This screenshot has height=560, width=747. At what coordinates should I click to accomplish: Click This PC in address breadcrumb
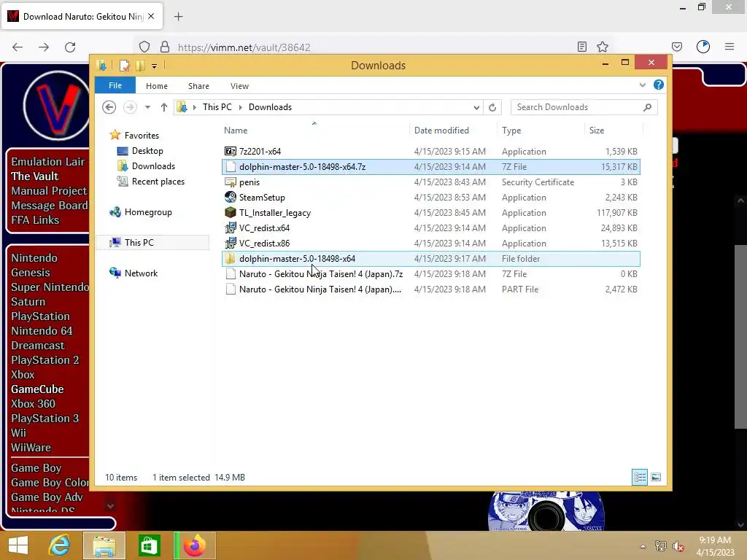point(217,107)
